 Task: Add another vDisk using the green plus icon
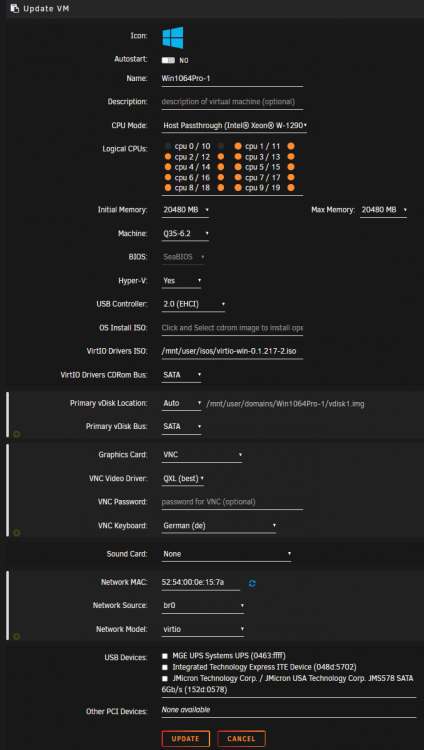pyautogui.click(x=17, y=434)
